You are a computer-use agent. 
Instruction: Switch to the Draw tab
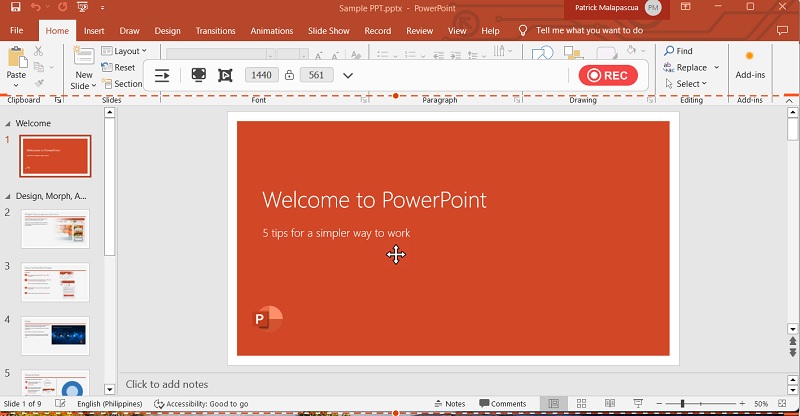[130, 31]
